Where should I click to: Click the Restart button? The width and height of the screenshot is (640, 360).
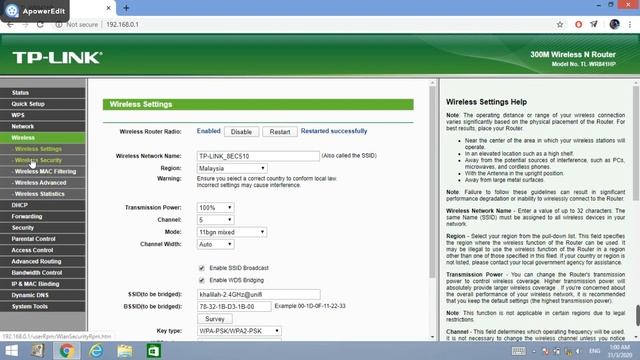(280, 132)
